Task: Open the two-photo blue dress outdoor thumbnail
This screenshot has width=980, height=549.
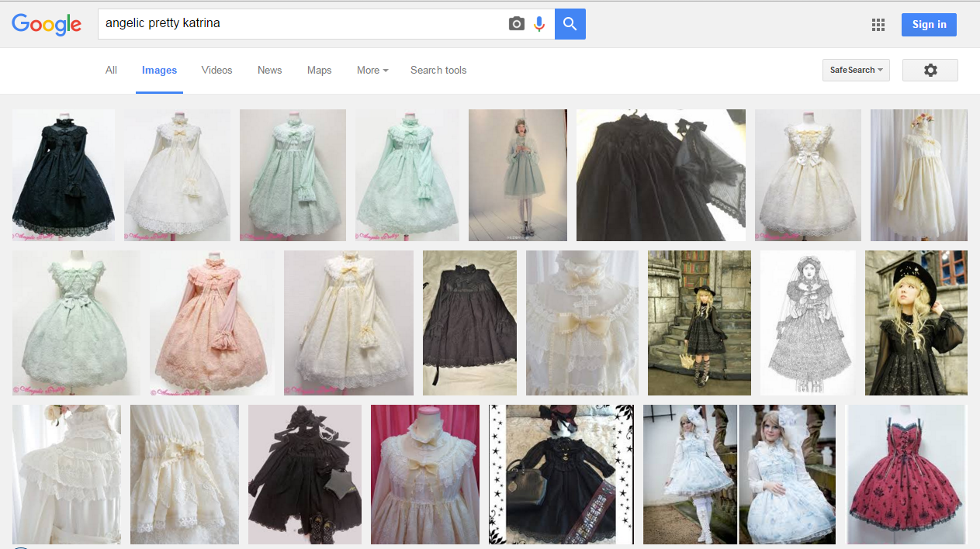Action: tap(739, 475)
